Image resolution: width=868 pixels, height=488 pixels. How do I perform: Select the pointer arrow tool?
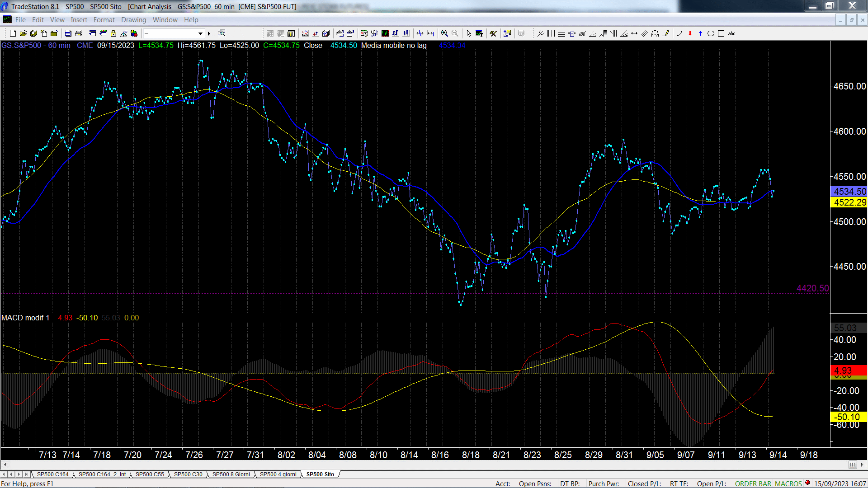(469, 33)
